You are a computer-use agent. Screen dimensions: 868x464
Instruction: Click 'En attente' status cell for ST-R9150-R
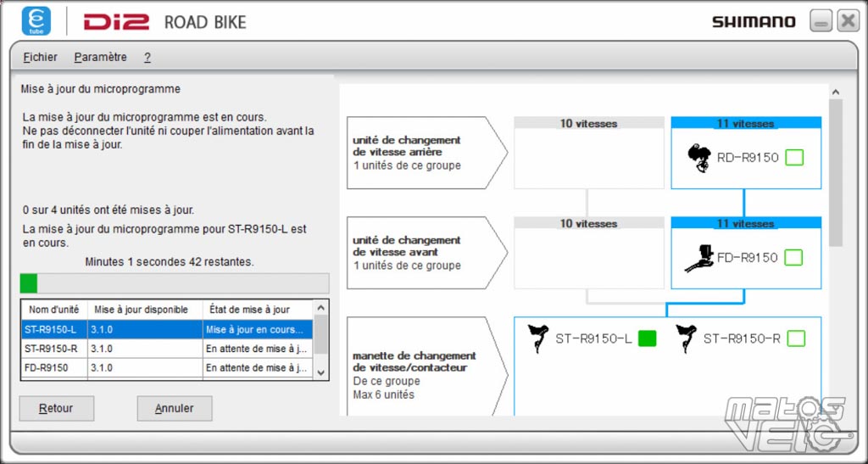pos(258,349)
